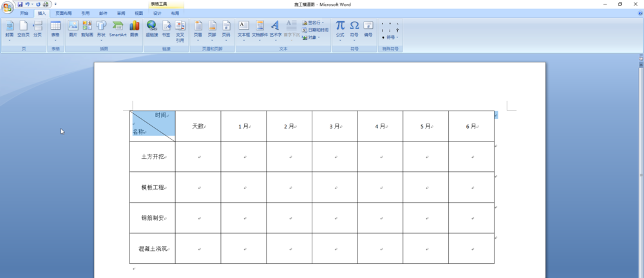
Task: Open the 视图 tab
Action: [x=139, y=13]
